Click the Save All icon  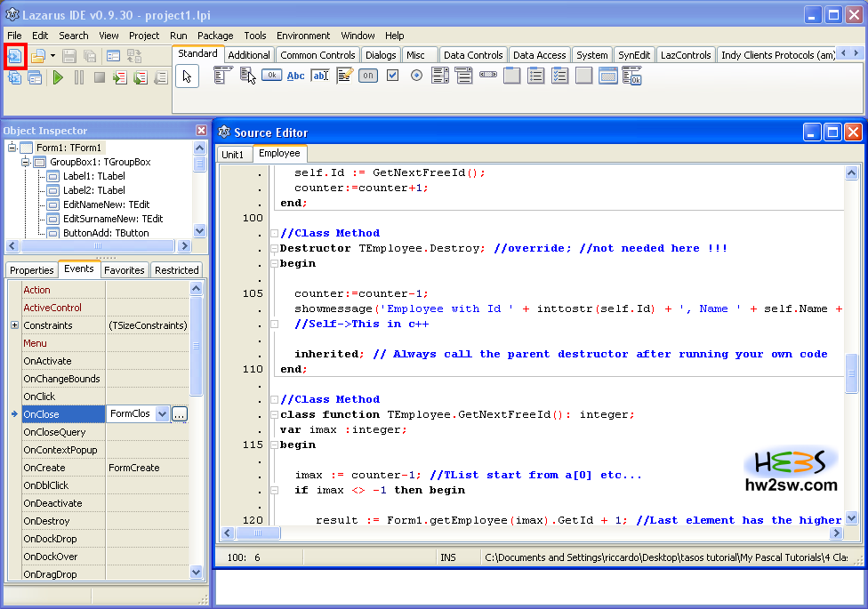tap(90, 56)
